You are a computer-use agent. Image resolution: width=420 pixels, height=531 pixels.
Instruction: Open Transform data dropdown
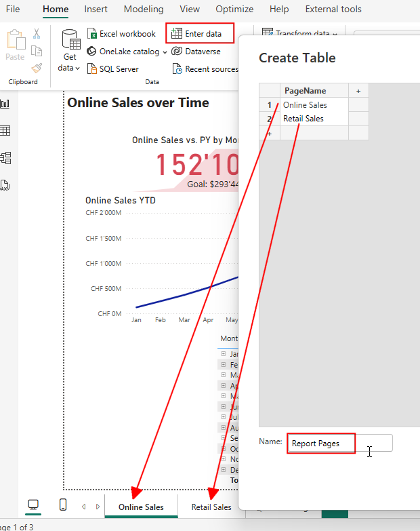299,33
